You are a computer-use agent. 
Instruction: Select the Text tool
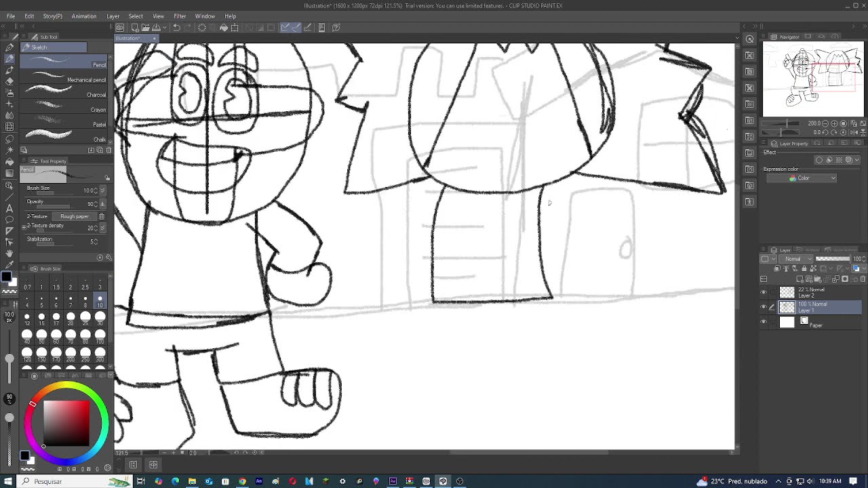pyautogui.click(x=9, y=208)
